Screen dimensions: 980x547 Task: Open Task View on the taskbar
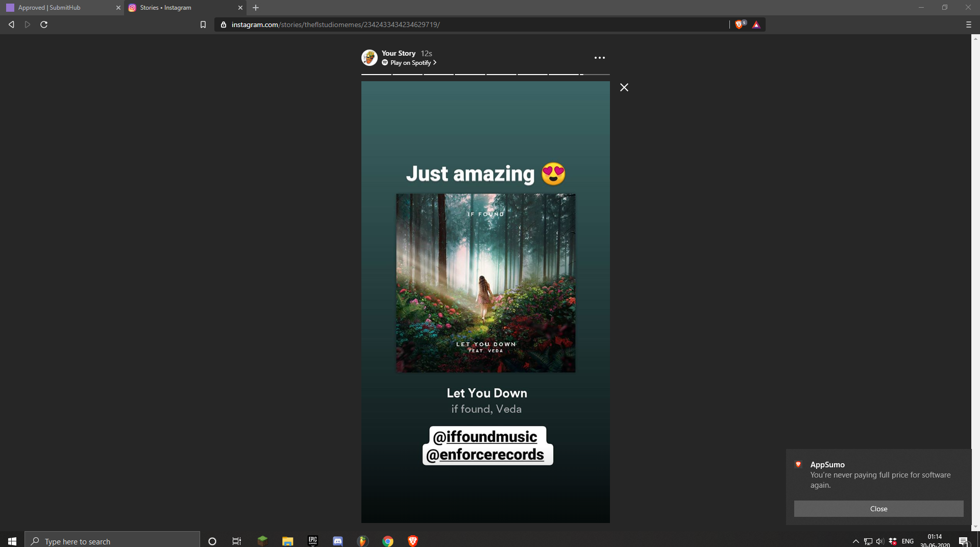tap(237, 541)
